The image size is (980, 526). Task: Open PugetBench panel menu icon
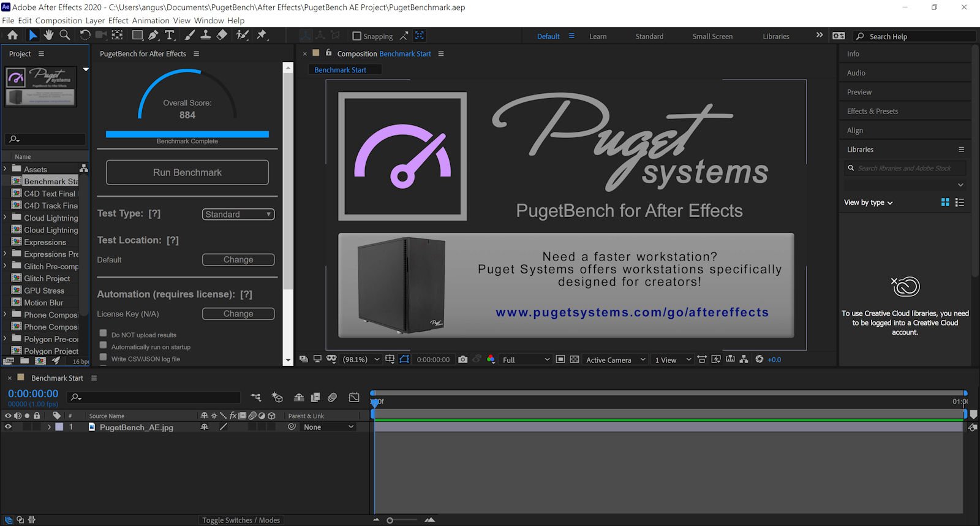(x=196, y=53)
